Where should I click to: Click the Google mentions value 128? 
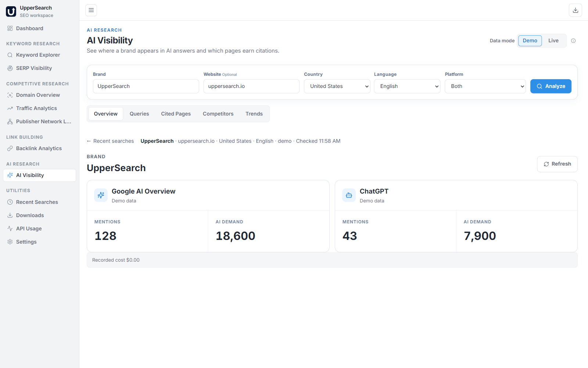pos(105,236)
